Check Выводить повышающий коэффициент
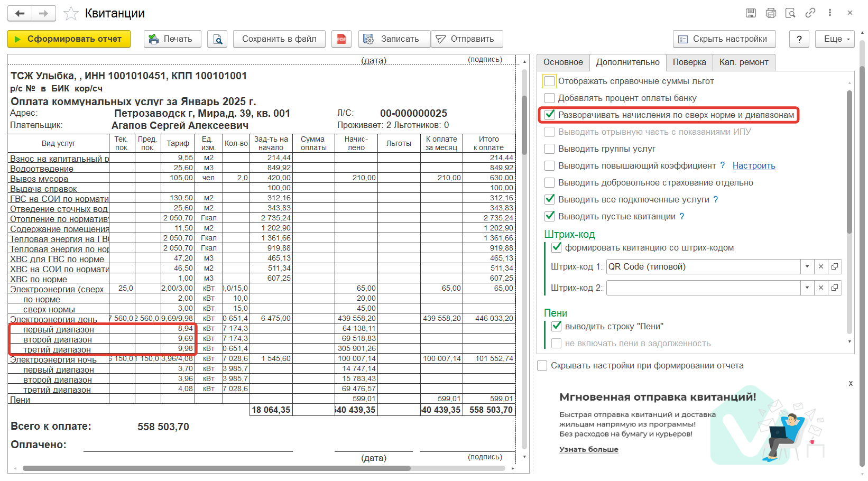 pyautogui.click(x=550, y=165)
